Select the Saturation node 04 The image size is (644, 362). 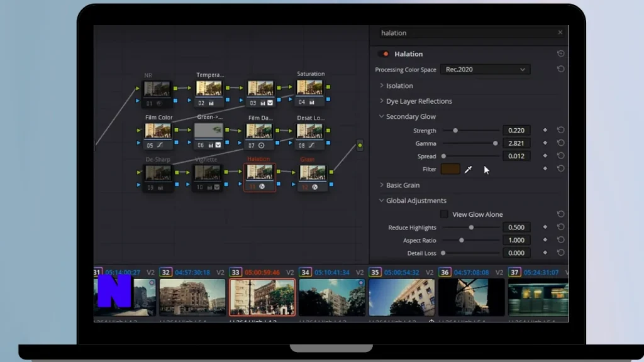pos(309,93)
